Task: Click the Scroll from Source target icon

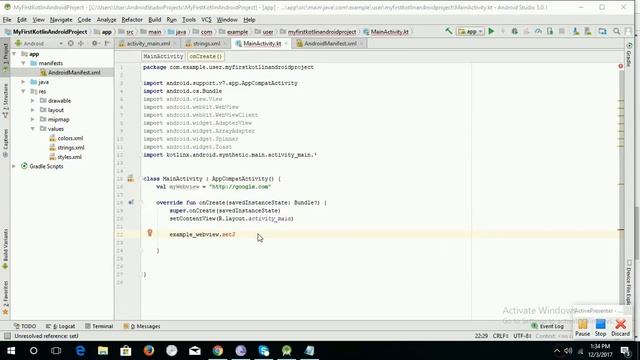Action: 71,43
